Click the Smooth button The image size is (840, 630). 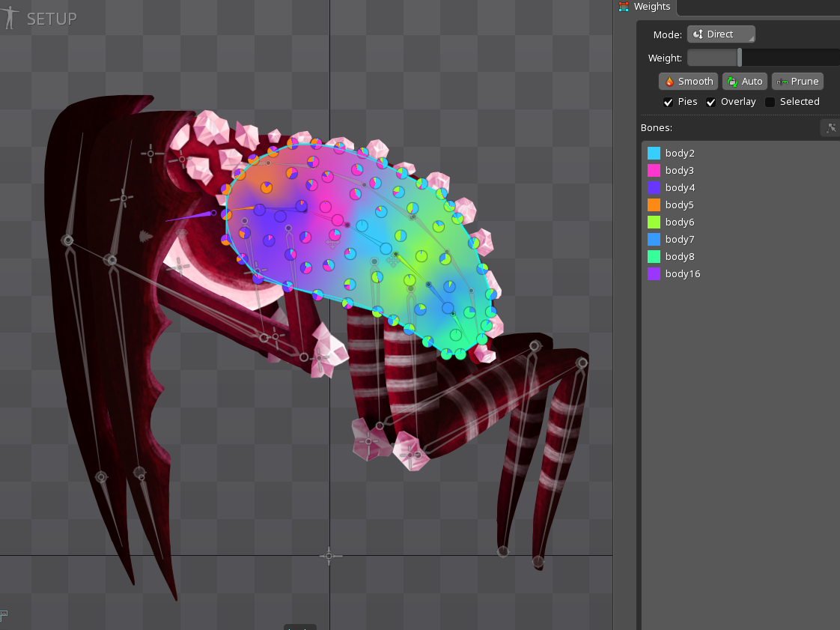point(688,82)
